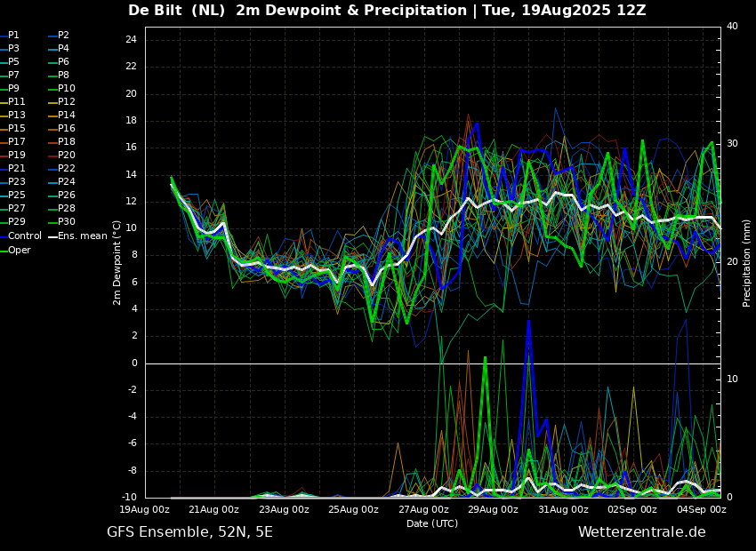The width and height of the screenshot is (756, 551).
Task: Click the P24 legend entry
Action: (x=62, y=181)
